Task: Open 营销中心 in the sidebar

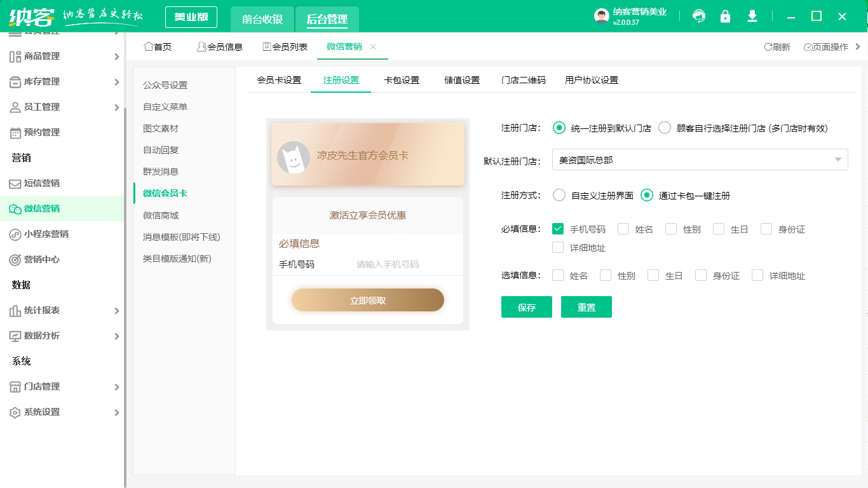Action: [42, 259]
